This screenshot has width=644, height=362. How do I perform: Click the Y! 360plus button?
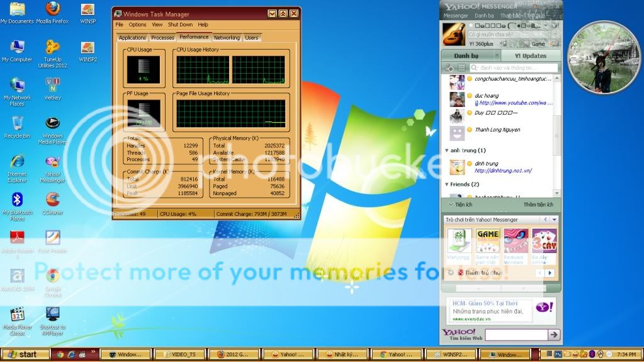click(x=481, y=43)
